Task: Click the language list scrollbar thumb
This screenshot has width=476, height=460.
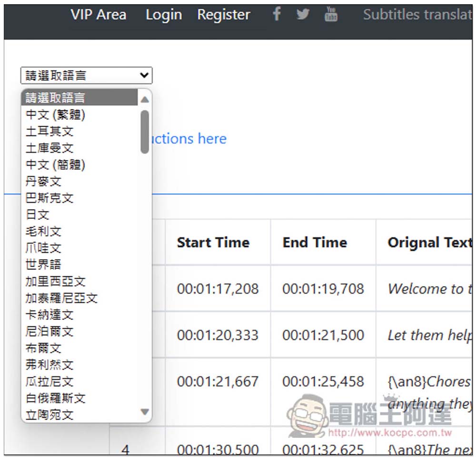Action: [145, 132]
